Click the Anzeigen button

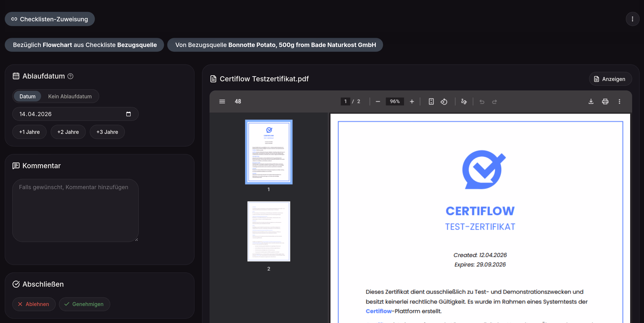tap(610, 79)
